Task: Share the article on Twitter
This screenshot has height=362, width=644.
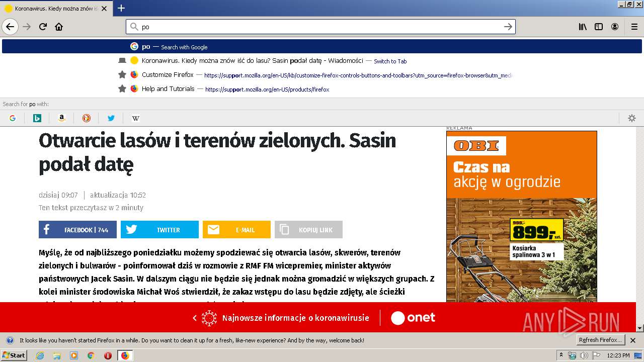Action: (x=159, y=229)
